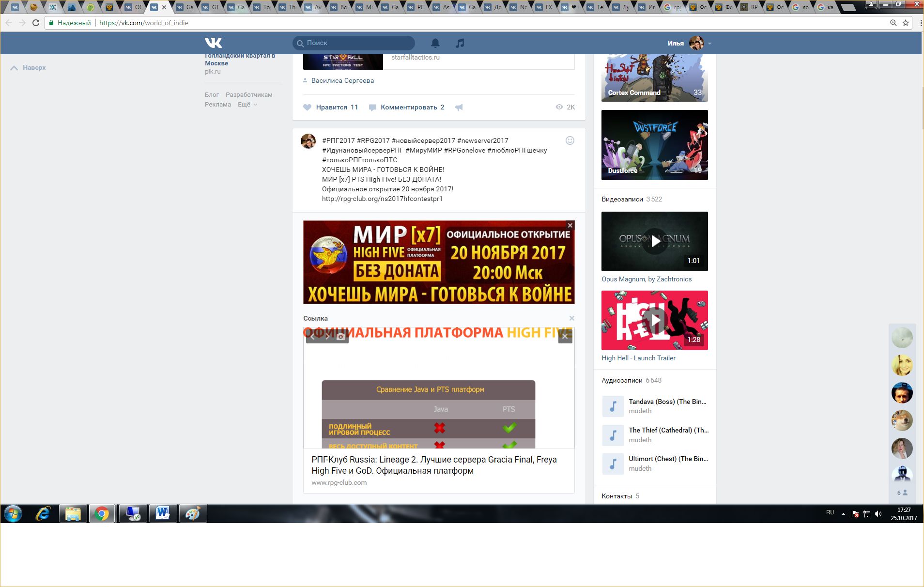Play the Tandava (Boss) audio track
Image resolution: width=924 pixels, height=587 pixels.
point(613,406)
